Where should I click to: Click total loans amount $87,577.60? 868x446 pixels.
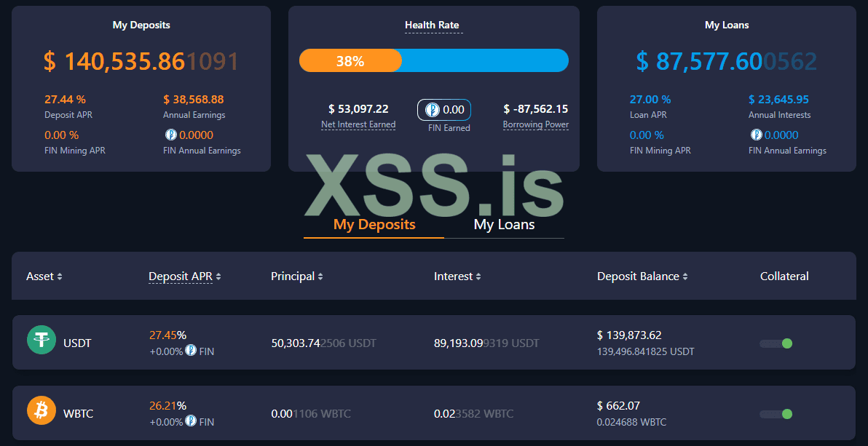726,61
